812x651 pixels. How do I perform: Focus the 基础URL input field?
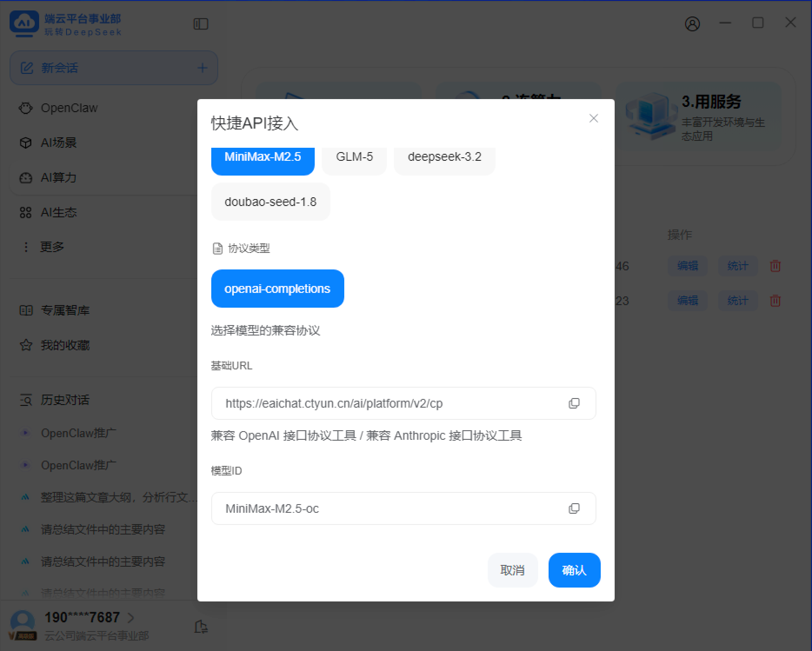403,403
